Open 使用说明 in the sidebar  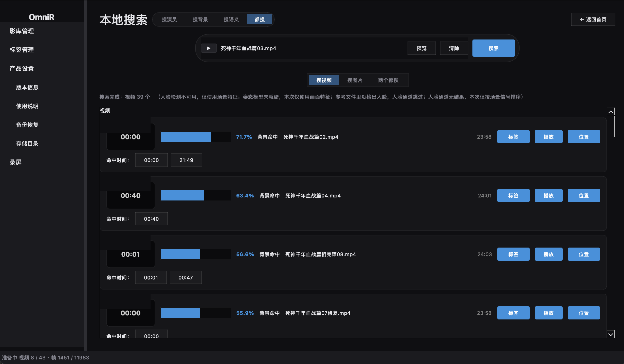click(27, 106)
